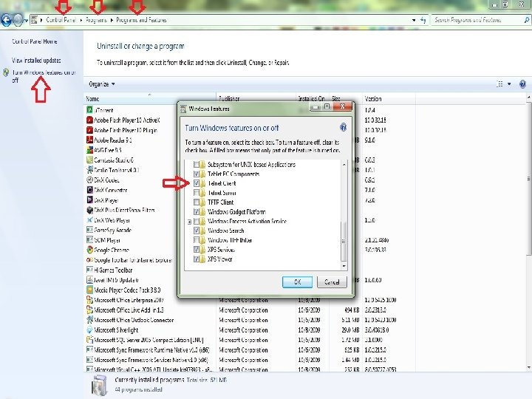Open the recent pages dropdown arrow
Image resolution: width=532 pixels, height=399 pixels.
pyautogui.click(x=26, y=21)
